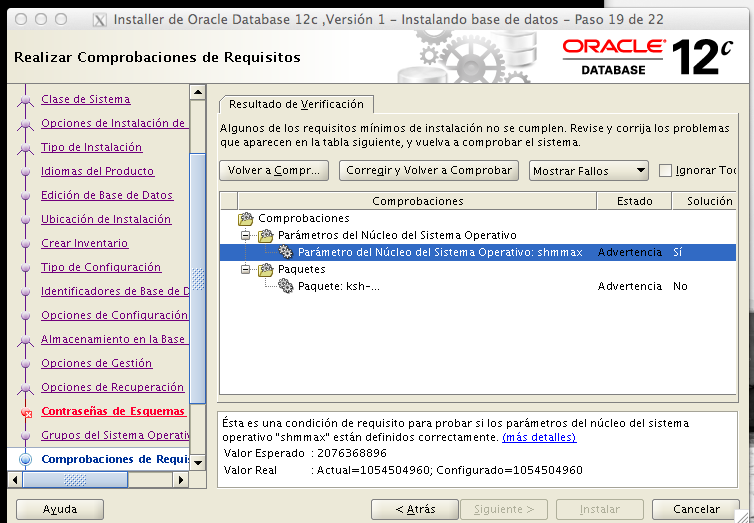Go to the Opciones de Configuración step

click(x=114, y=316)
